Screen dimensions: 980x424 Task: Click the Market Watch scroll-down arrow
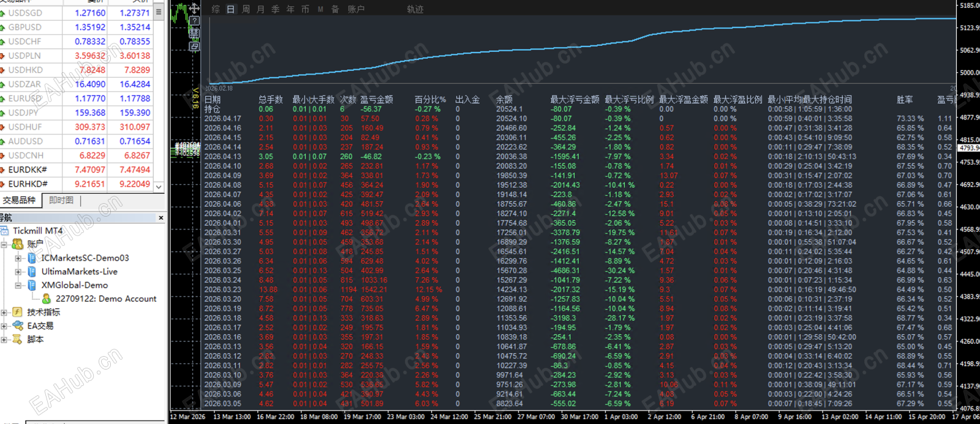tap(159, 187)
